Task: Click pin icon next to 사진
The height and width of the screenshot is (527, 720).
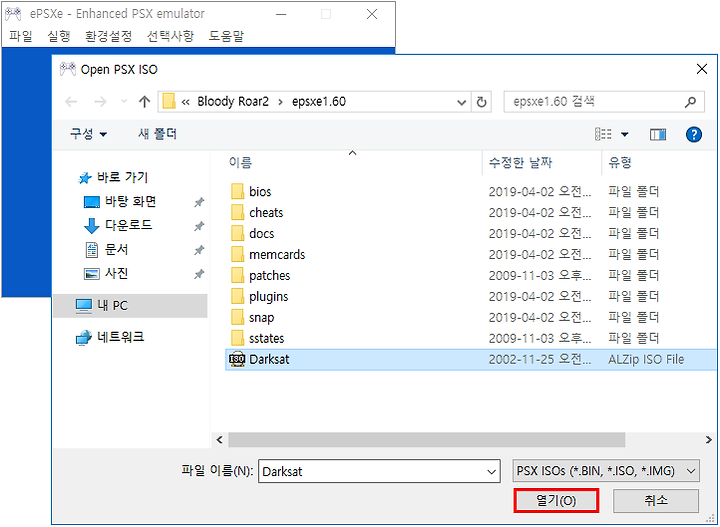Action: 199,274
